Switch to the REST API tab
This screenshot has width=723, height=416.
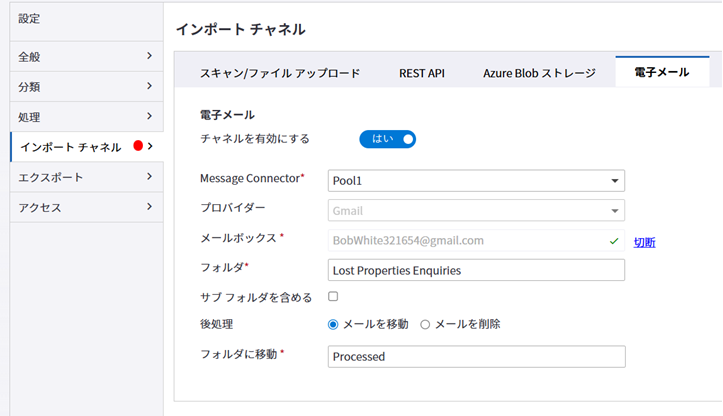(421, 73)
